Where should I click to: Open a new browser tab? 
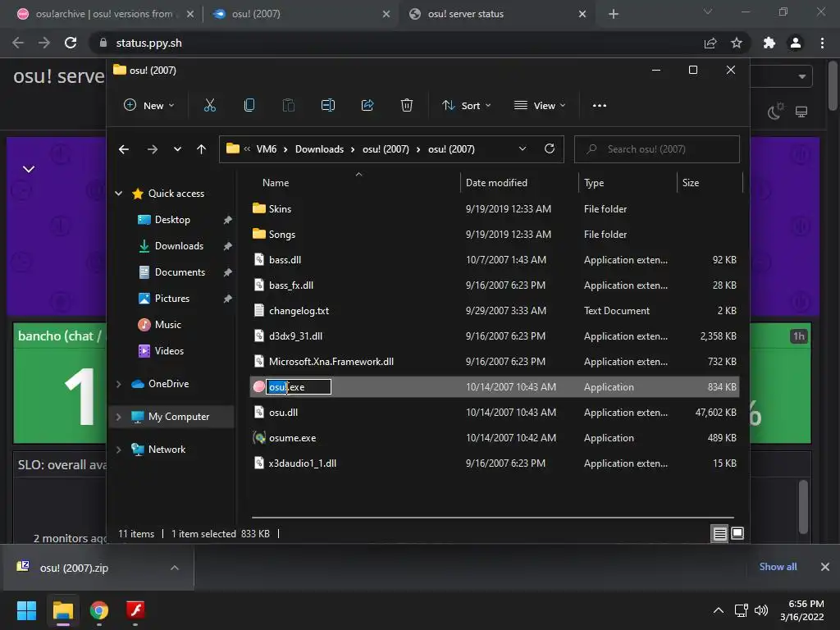[614, 14]
